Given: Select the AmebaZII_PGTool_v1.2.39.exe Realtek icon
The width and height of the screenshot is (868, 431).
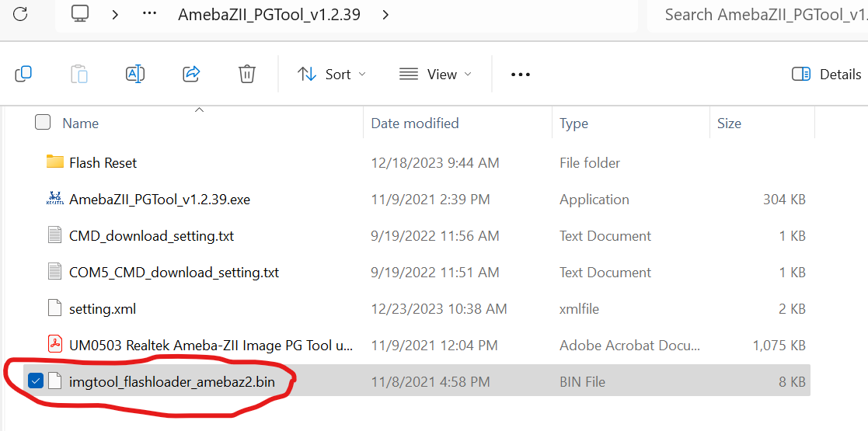Looking at the screenshot, I should [55, 199].
